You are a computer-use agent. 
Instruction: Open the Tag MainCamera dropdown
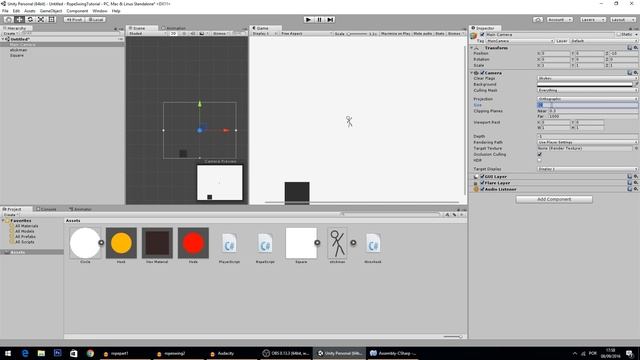coord(520,41)
